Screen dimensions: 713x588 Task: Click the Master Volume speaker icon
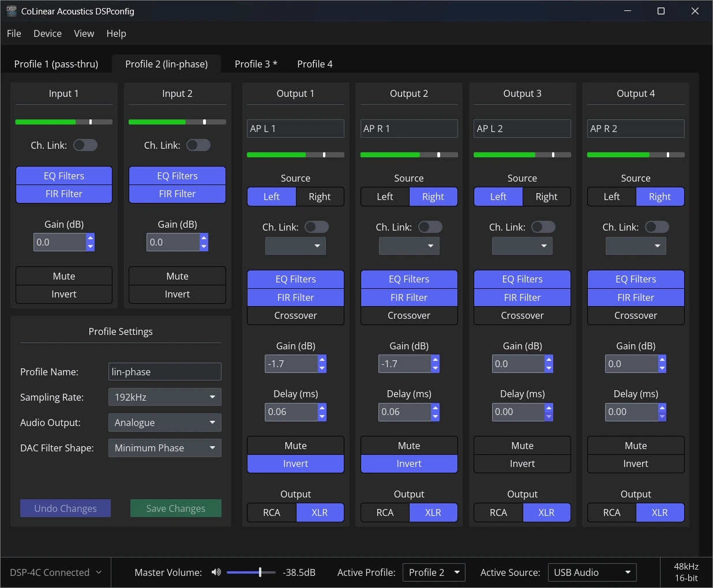(216, 572)
